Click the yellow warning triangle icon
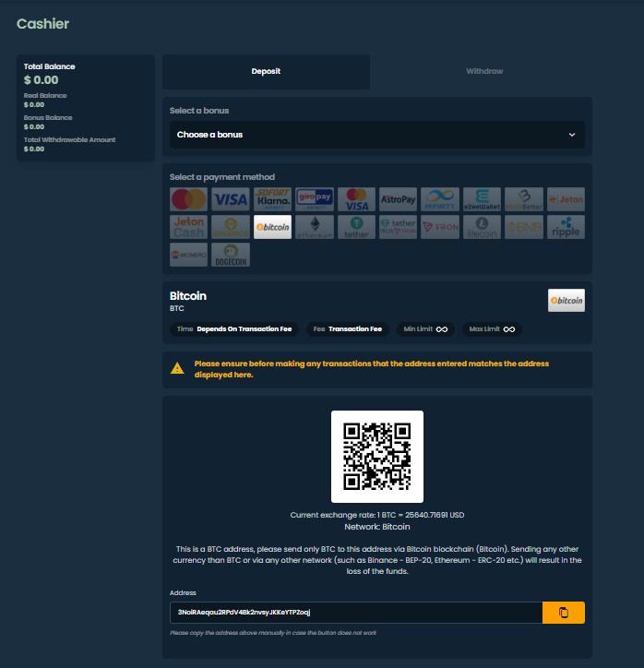This screenshot has width=644, height=668. tap(177, 368)
